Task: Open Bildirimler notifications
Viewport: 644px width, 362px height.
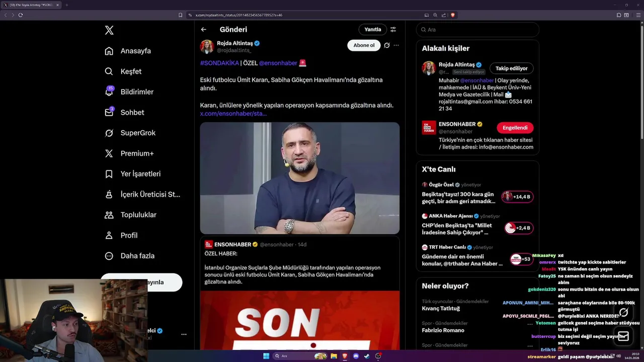Action: (129, 92)
